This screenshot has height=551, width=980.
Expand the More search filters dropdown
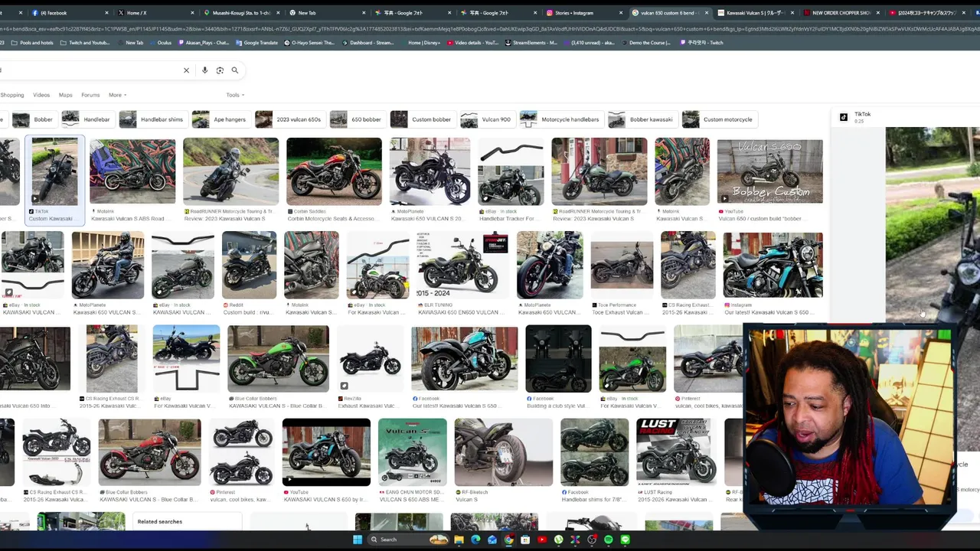118,95
